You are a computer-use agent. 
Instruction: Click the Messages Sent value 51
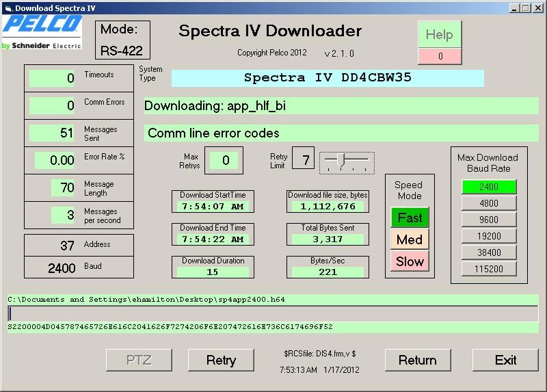click(x=53, y=133)
